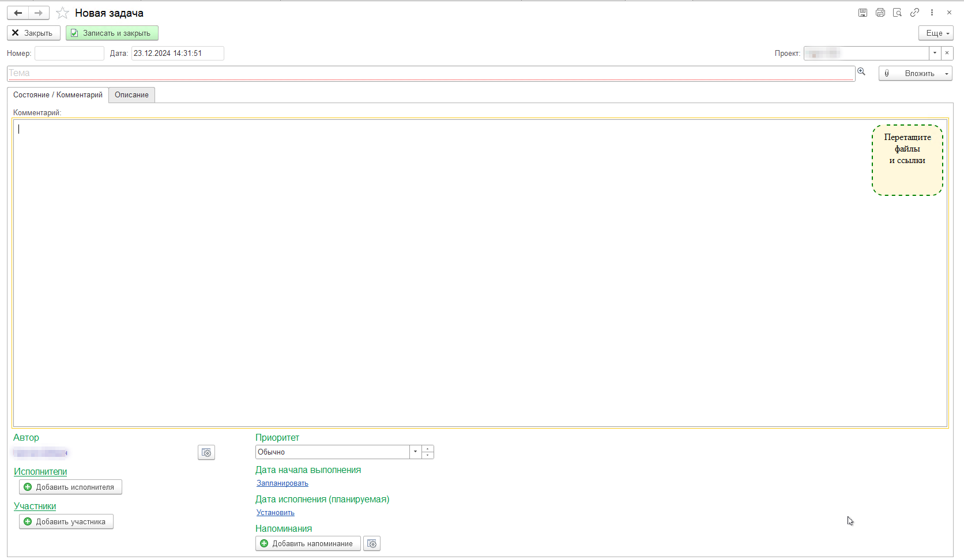Add the task to favorites star
Screen dimensions: 964x560
62,13
